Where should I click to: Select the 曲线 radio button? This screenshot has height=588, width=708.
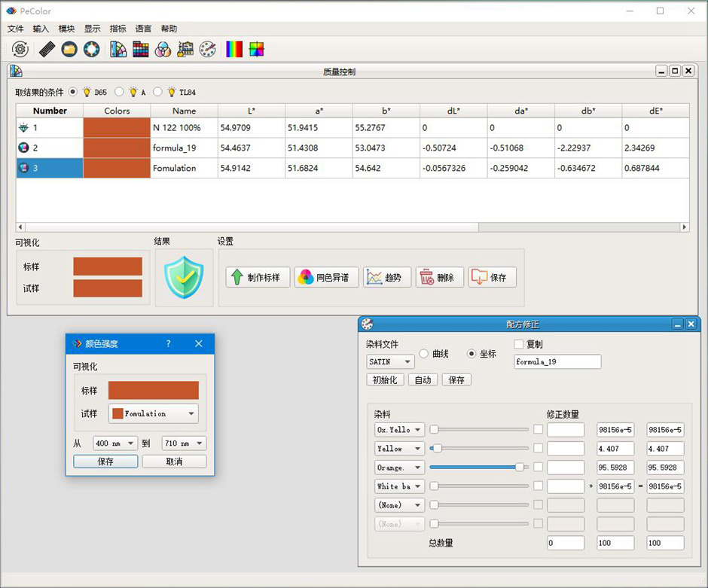point(423,354)
